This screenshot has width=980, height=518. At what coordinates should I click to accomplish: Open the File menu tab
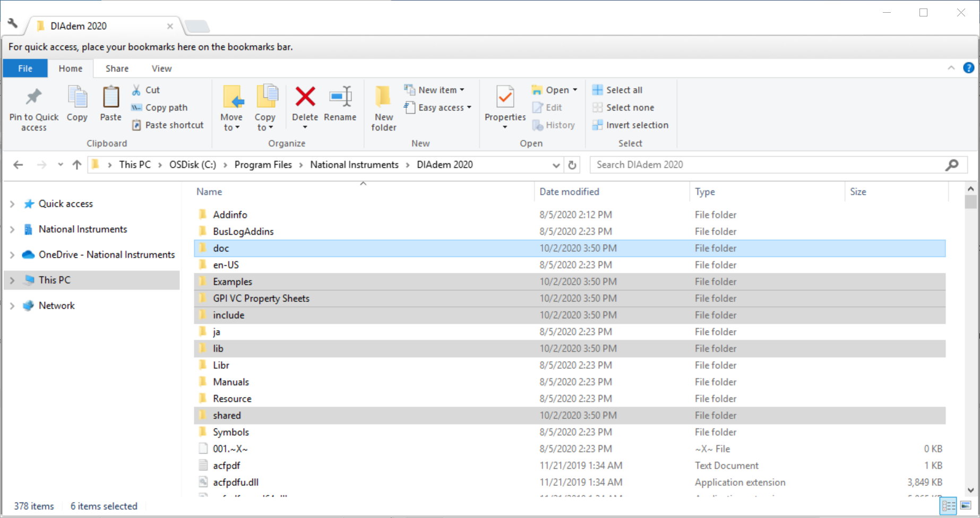[25, 68]
